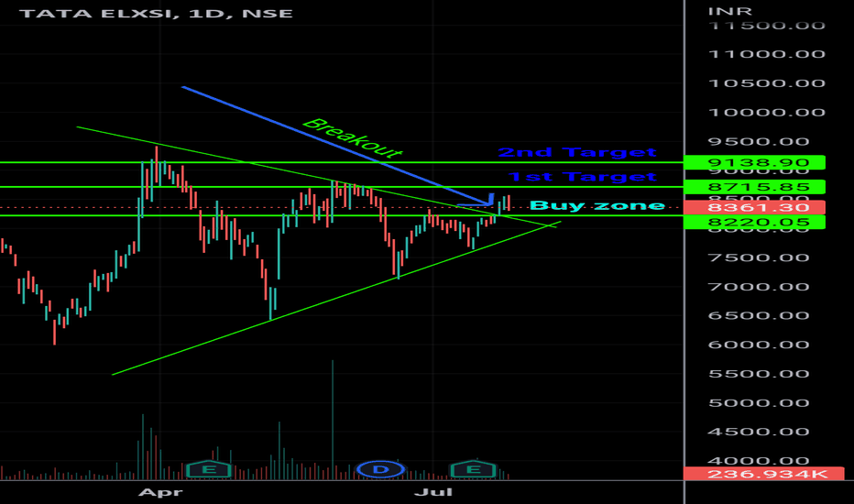Click the tallest volume bar spike
Screen dimensions: 854x504
click(x=333, y=420)
